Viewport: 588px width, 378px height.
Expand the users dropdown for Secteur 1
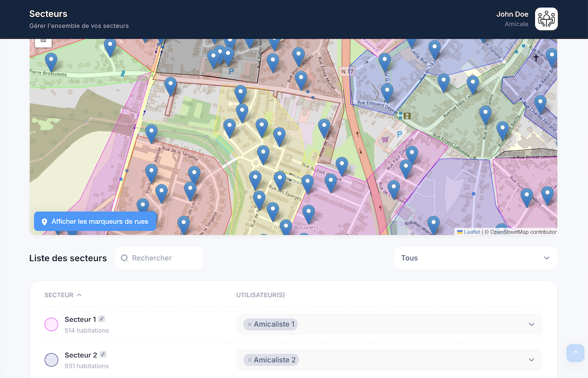coord(531,324)
